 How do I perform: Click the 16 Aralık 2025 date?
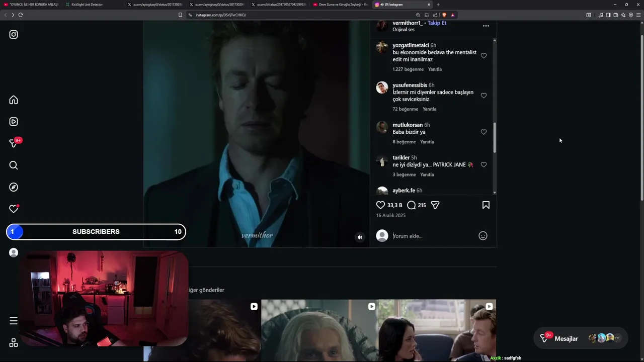[391, 215]
